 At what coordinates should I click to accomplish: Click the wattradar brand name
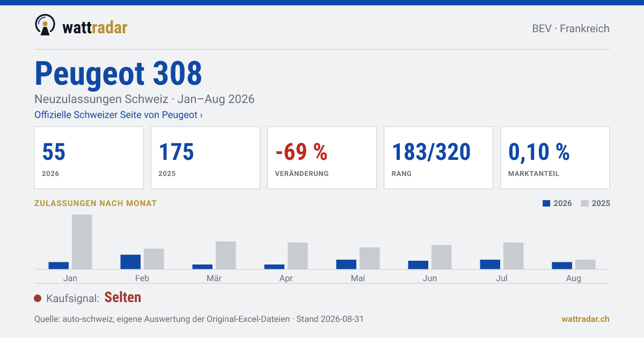pos(95,27)
